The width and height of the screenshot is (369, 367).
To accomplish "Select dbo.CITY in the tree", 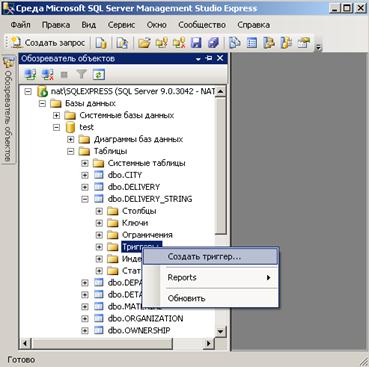I will 125,175.
